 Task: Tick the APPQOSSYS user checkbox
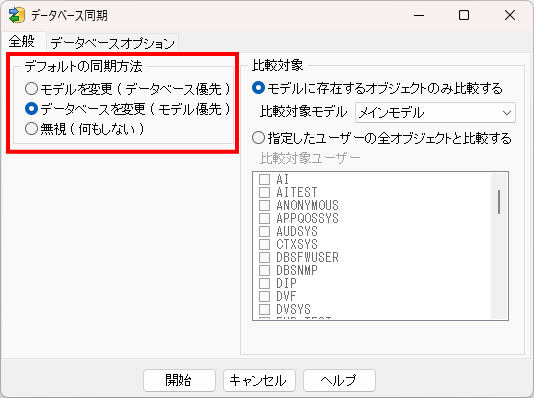(x=264, y=218)
